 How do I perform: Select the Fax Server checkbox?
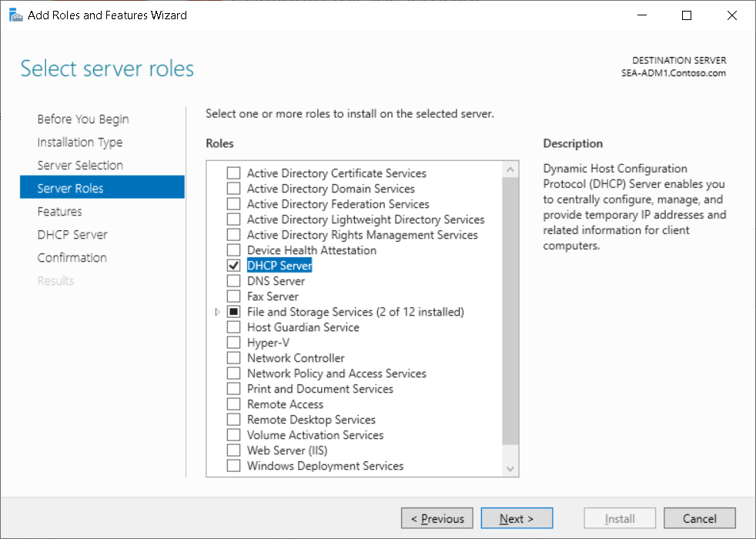[233, 296]
